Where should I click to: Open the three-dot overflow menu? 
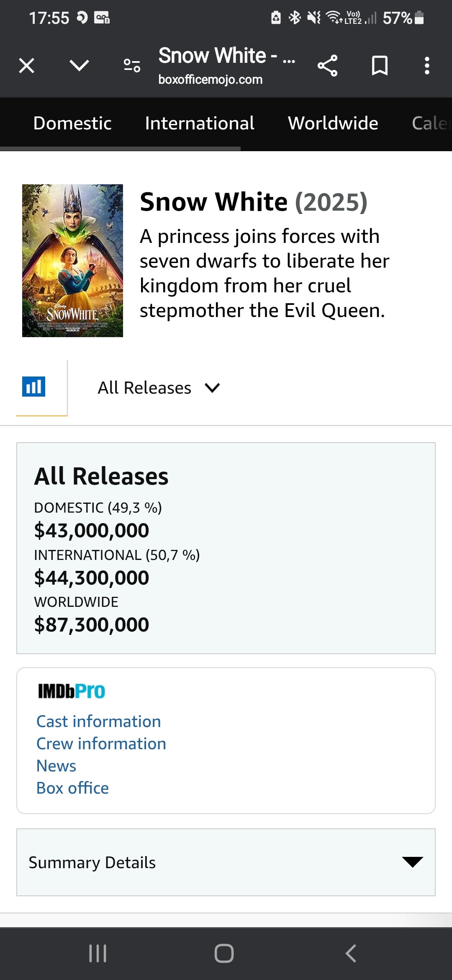pyautogui.click(x=427, y=66)
